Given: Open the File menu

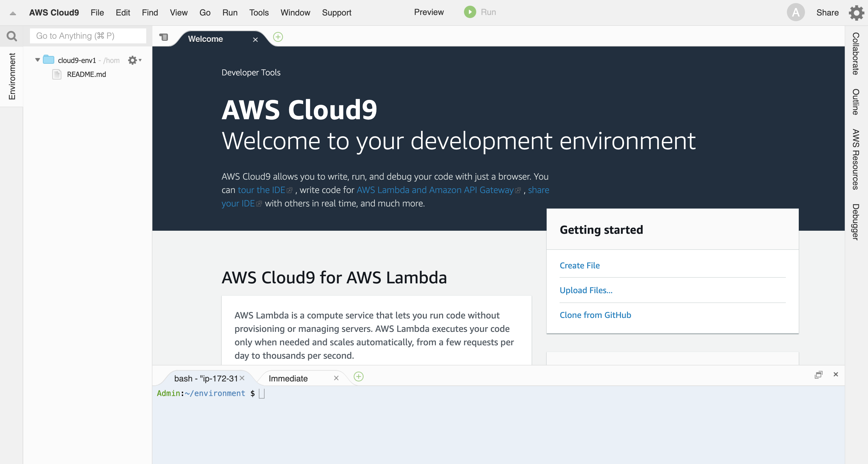Looking at the screenshot, I should (97, 12).
